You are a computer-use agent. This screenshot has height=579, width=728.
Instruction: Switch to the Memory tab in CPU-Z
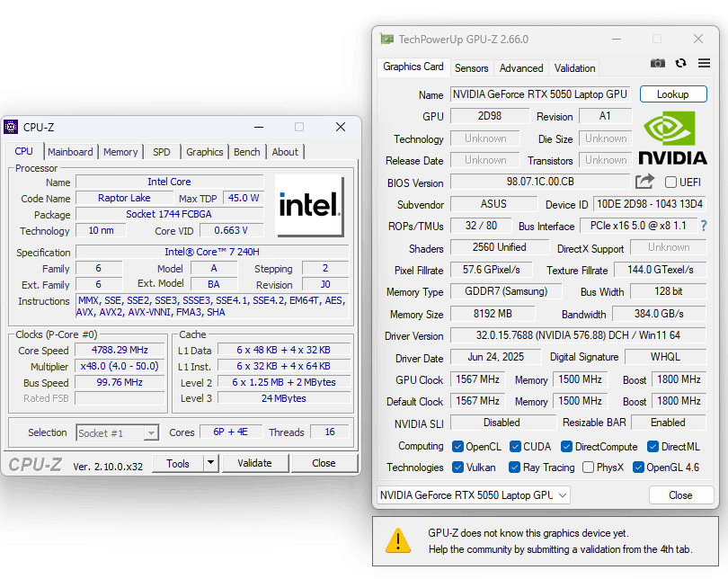click(120, 152)
